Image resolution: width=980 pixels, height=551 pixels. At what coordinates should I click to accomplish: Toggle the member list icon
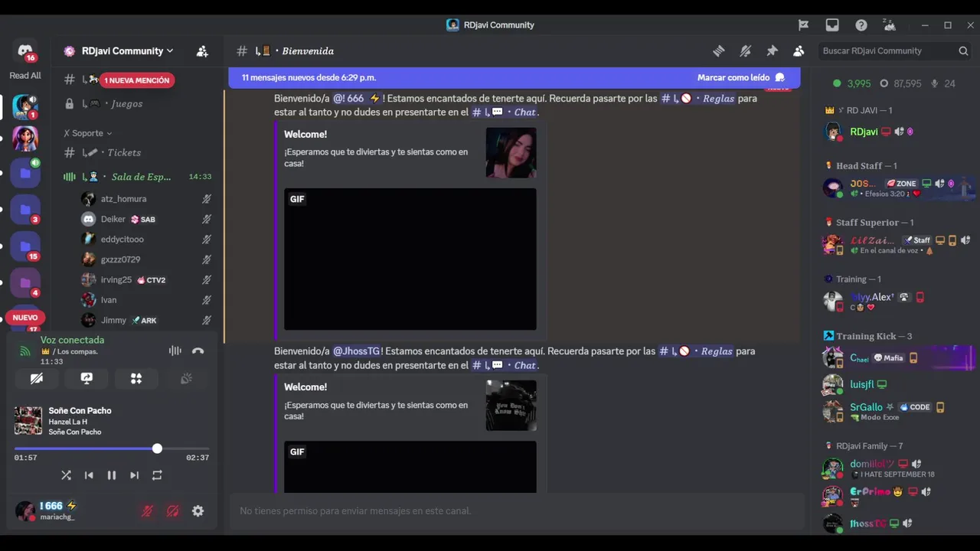coord(799,51)
